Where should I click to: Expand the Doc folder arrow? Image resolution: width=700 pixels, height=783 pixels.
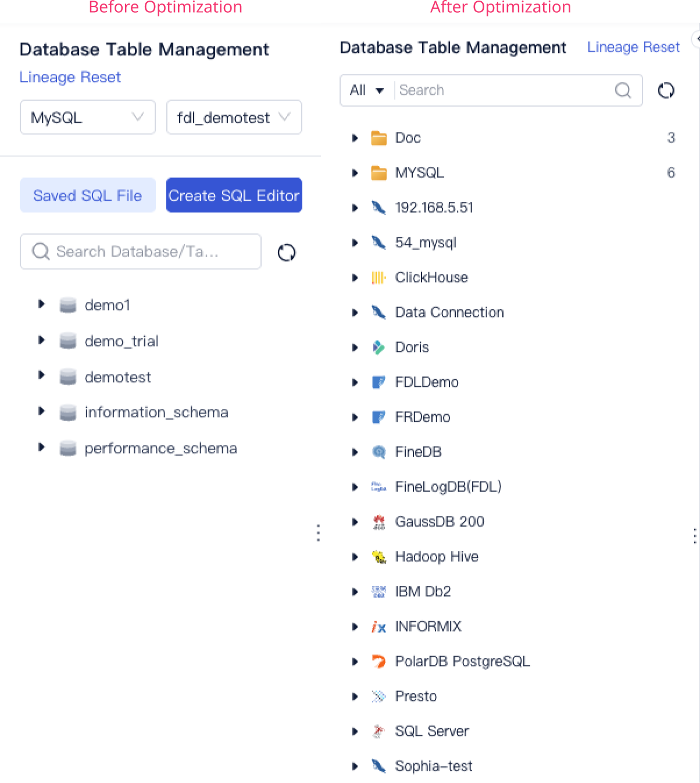tap(355, 138)
